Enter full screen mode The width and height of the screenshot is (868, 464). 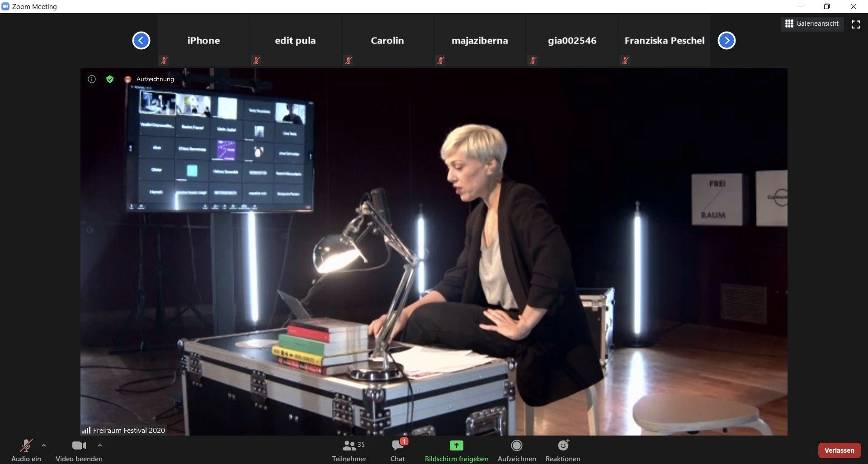coord(855,24)
